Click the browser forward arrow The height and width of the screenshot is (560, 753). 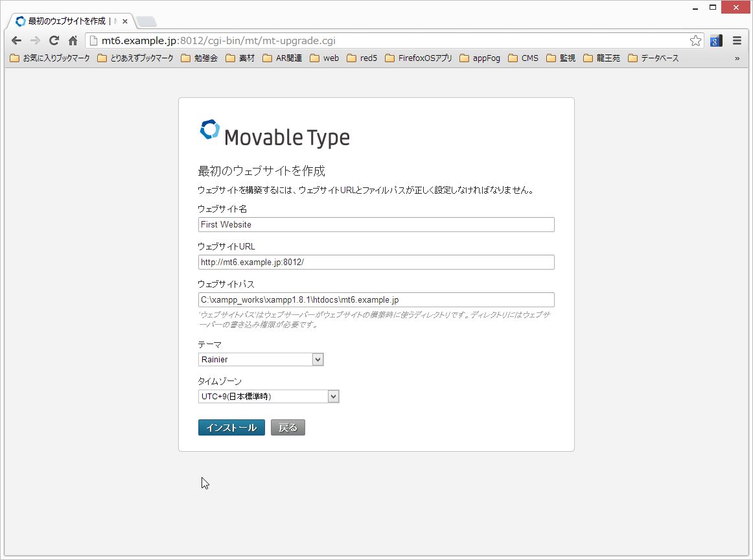coord(35,41)
